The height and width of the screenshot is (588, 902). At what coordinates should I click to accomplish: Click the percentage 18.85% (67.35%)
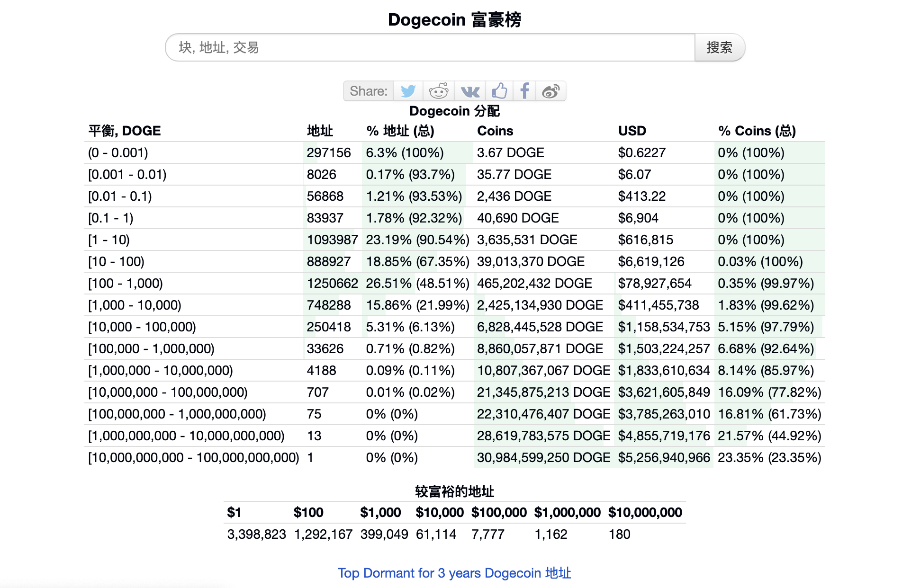tap(417, 261)
